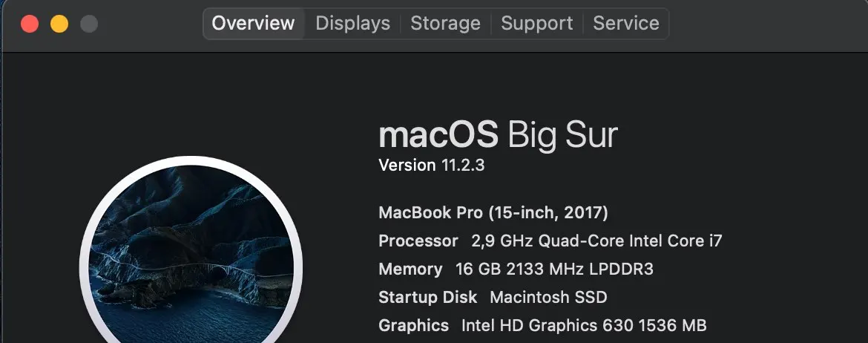Go to the Service tab
This screenshot has width=868, height=343.
[x=626, y=24]
